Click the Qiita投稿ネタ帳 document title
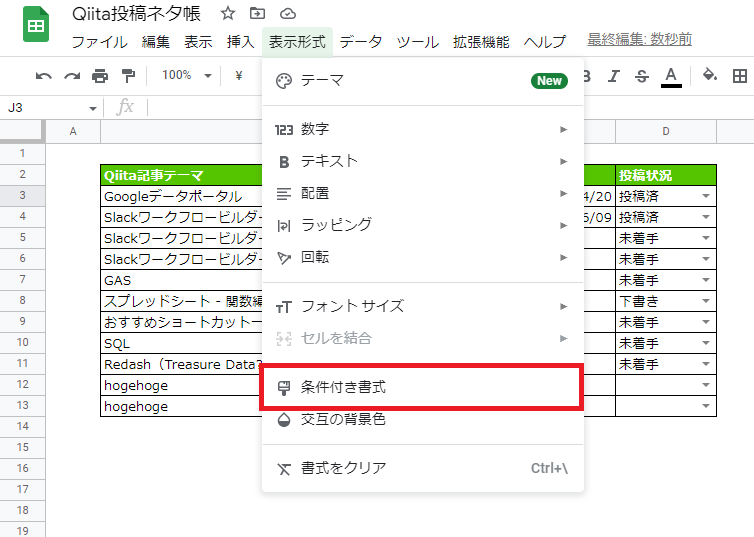The width and height of the screenshot is (754, 537). coord(136,14)
